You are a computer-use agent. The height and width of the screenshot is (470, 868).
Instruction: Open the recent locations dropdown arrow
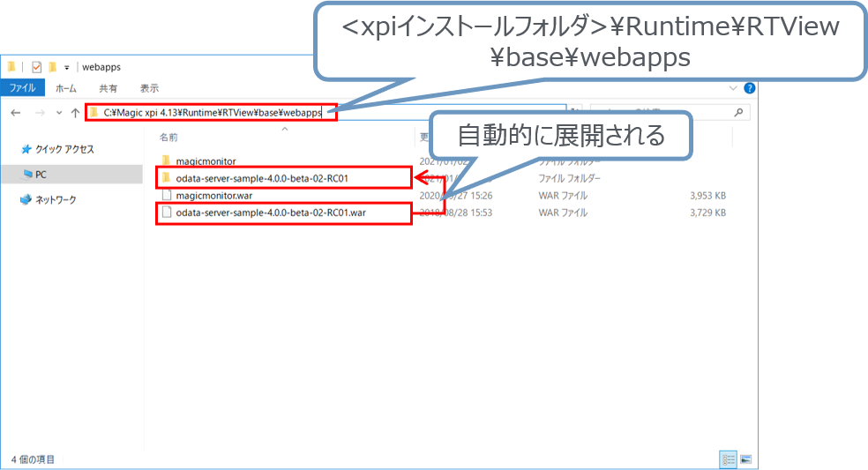[x=59, y=113]
